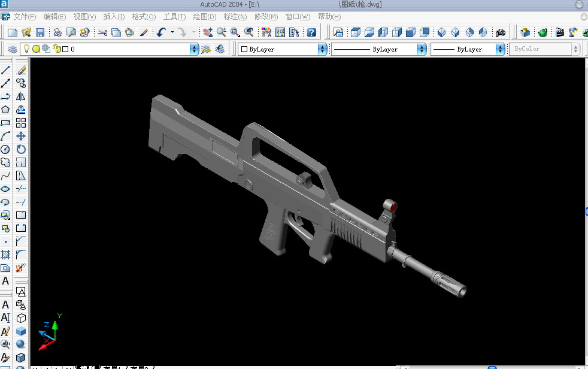Expand the Undo history dropdown arrow
The width and height of the screenshot is (588, 369).
(x=172, y=32)
